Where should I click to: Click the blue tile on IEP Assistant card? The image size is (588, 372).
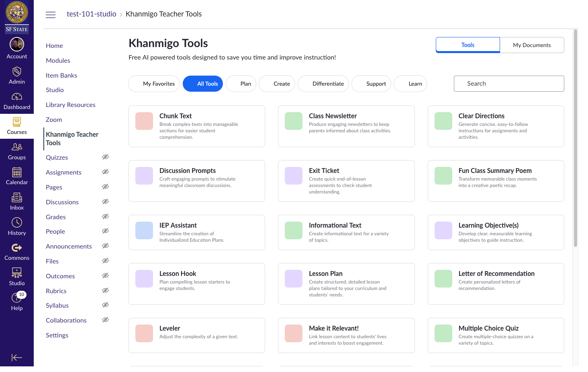click(144, 230)
